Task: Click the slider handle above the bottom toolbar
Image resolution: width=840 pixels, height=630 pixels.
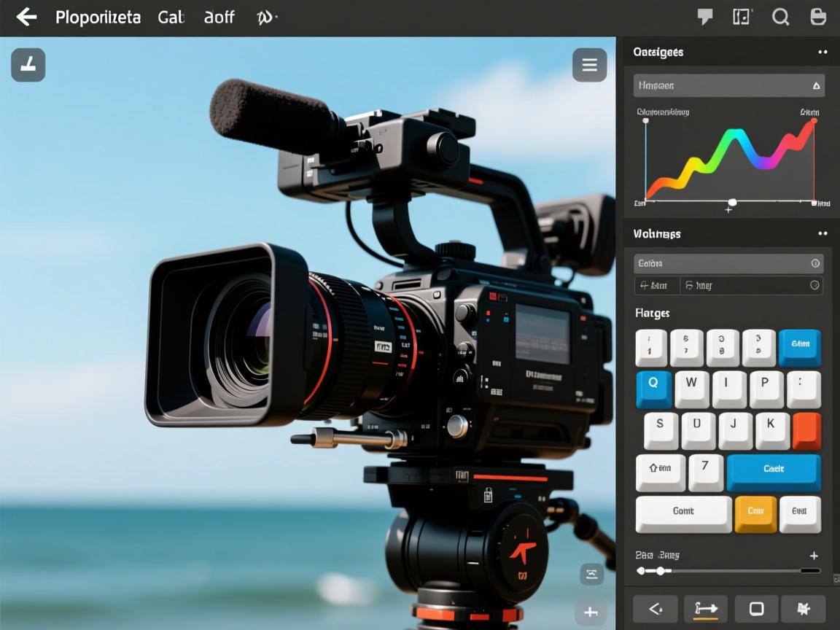Action: pyautogui.click(x=660, y=571)
